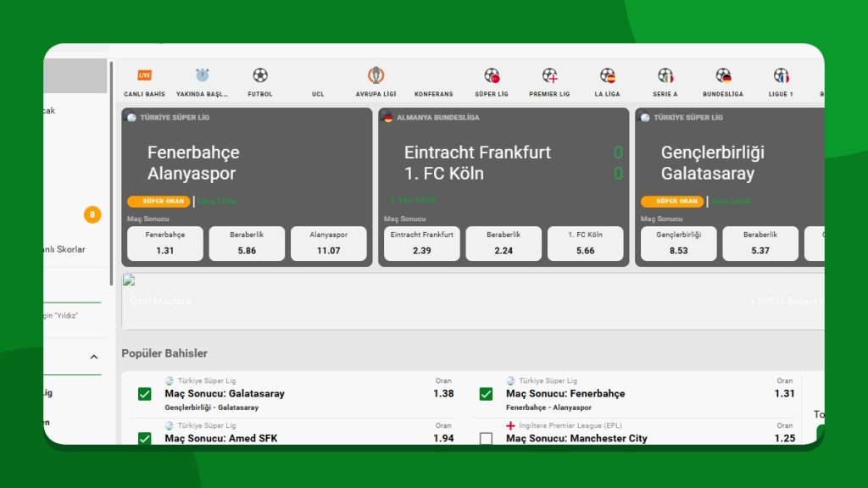The height and width of the screenshot is (488, 868).
Task: Open the UCL tab
Action: (318, 94)
